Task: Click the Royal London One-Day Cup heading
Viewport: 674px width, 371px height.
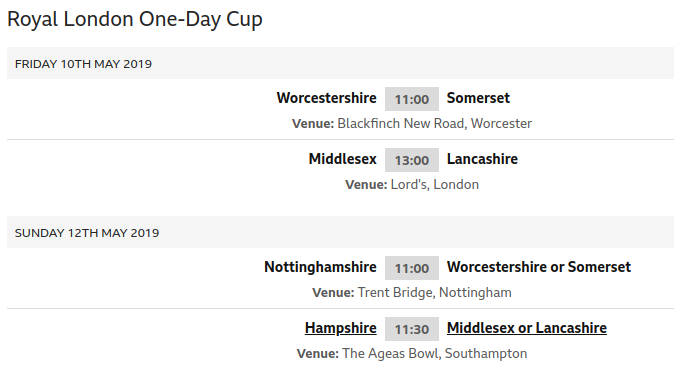Action: 135,20
